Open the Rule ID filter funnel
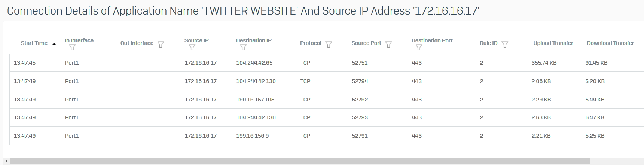Screen dimensions: 644x165 pyautogui.click(x=505, y=44)
